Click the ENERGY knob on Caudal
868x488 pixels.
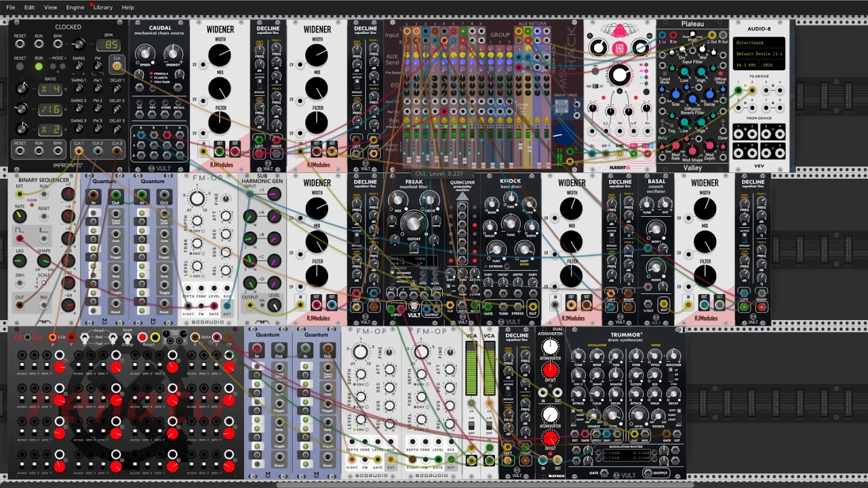pyautogui.click(x=173, y=54)
